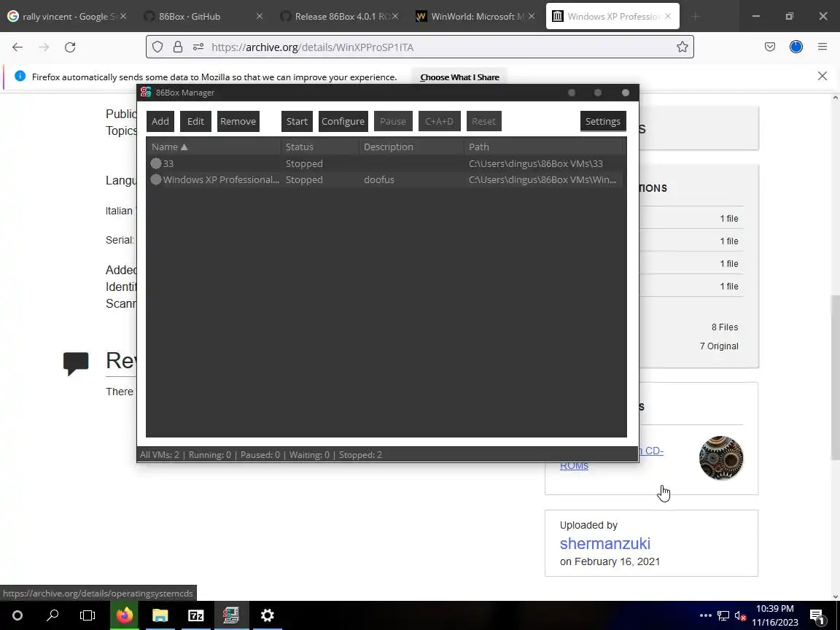Image resolution: width=840 pixels, height=630 pixels.
Task: Open the notification center icon
Action: 817,616
